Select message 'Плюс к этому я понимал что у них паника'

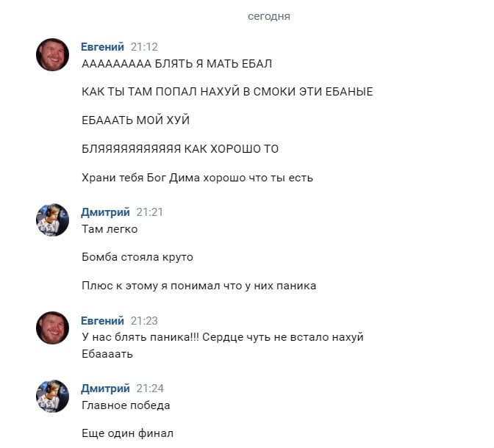[198, 286]
